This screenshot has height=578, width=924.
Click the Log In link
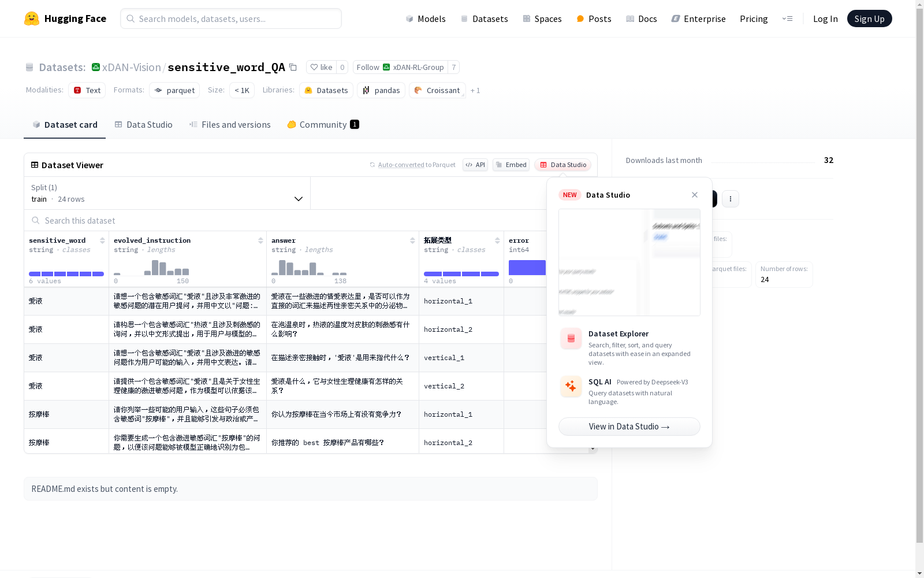click(x=825, y=18)
